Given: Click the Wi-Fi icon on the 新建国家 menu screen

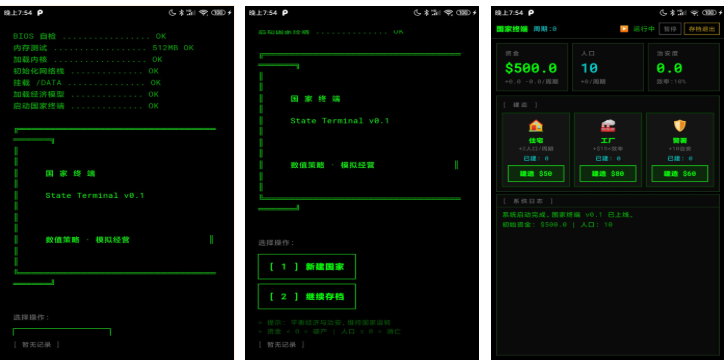Looking at the screenshot, I should coord(448,13).
